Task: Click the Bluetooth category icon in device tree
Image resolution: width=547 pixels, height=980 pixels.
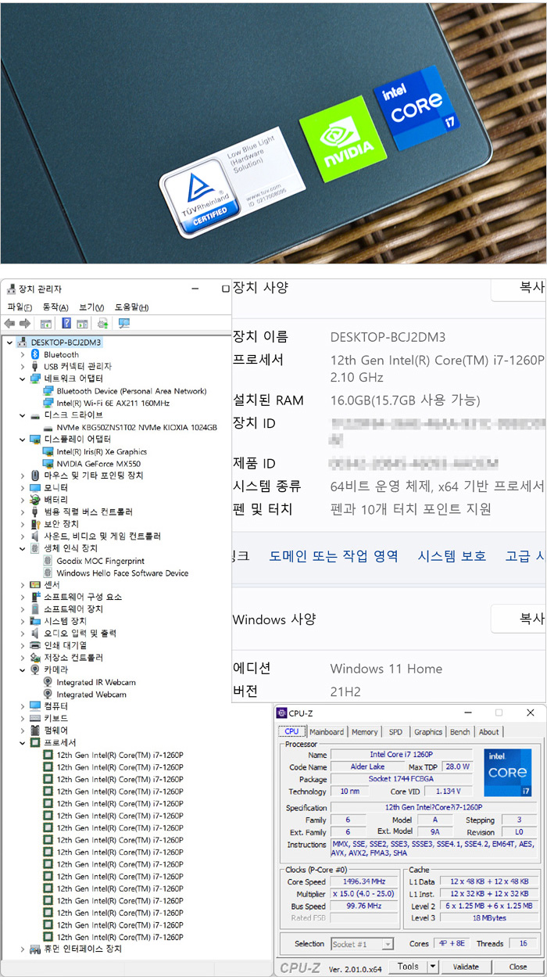Action: click(x=35, y=354)
